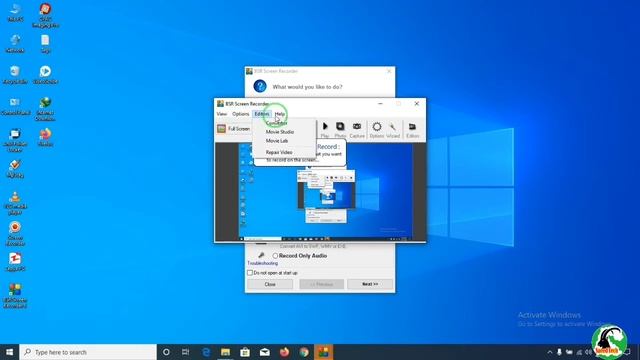Viewport: 640px width, 360px height.
Task: Click the blue question mark icon
Action: 260,86
